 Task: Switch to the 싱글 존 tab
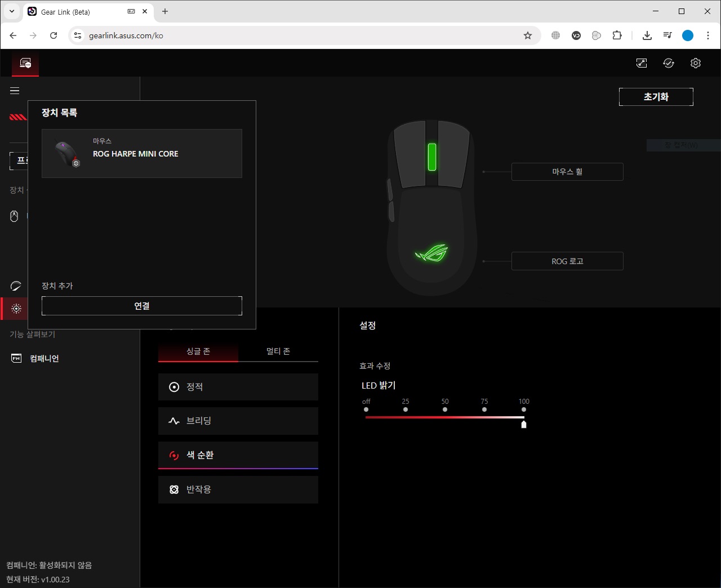(x=198, y=351)
